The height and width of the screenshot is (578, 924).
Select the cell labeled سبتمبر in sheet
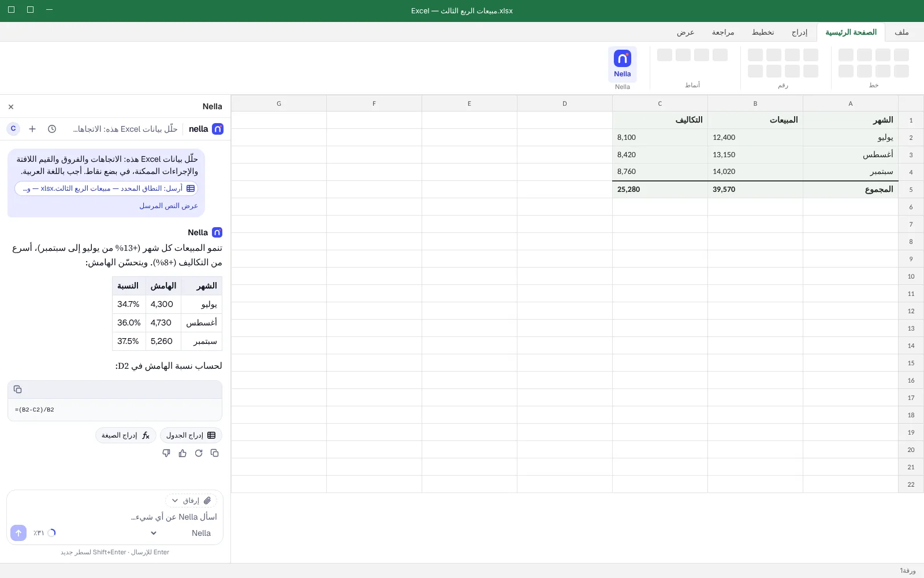point(851,172)
